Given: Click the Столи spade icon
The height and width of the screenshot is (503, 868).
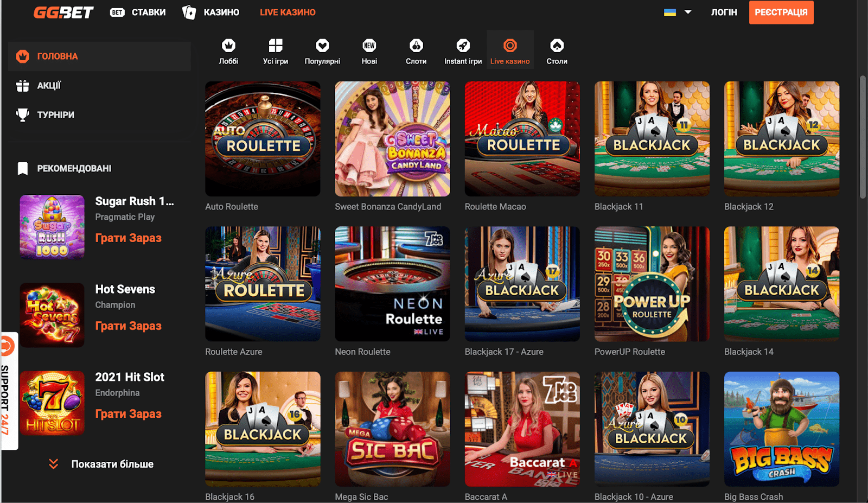Looking at the screenshot, I should [557, 46].
